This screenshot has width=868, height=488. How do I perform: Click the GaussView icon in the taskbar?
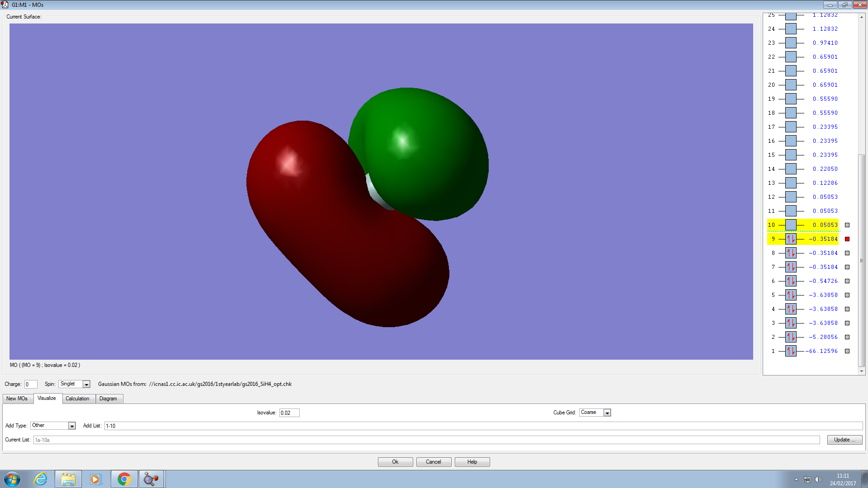[151, 479]
